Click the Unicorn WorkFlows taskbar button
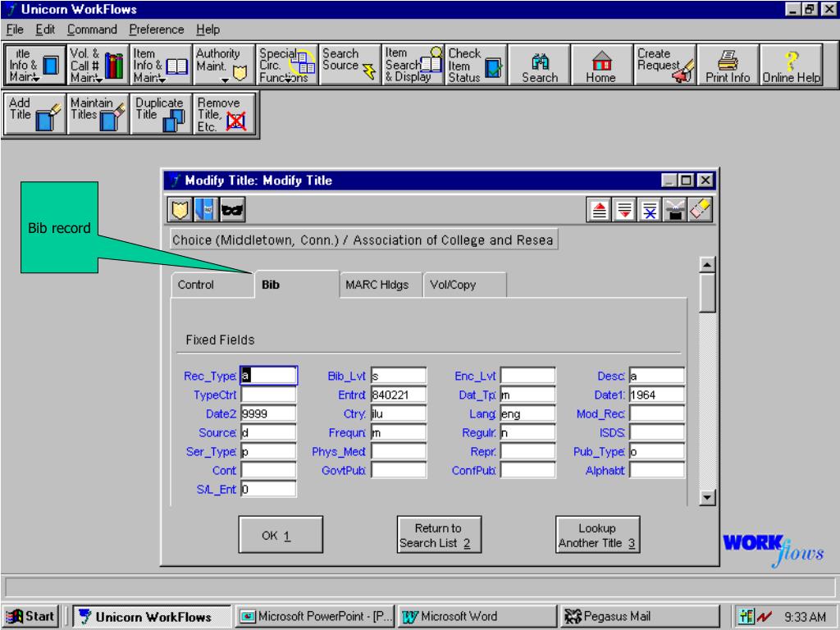 point(152,617)
